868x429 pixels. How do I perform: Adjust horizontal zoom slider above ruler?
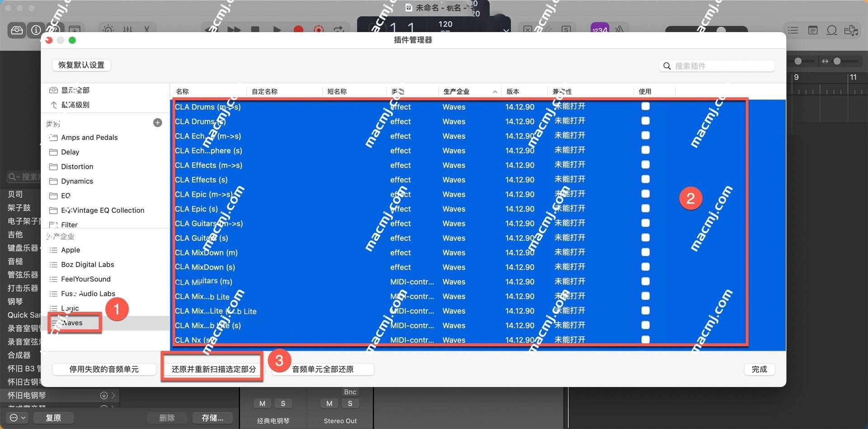pyautogui.click(x=846, y=61)
